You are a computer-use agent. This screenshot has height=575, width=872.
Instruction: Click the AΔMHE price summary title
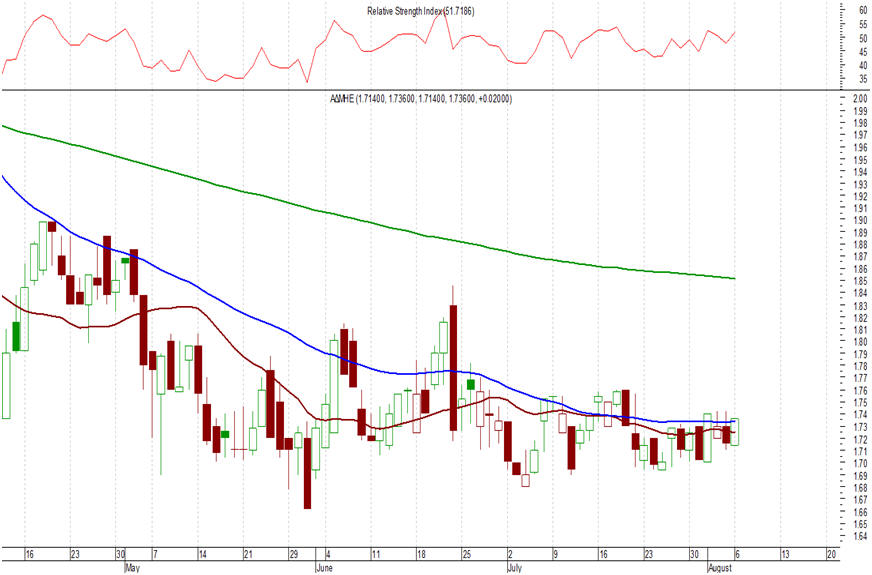click(421, 99)
